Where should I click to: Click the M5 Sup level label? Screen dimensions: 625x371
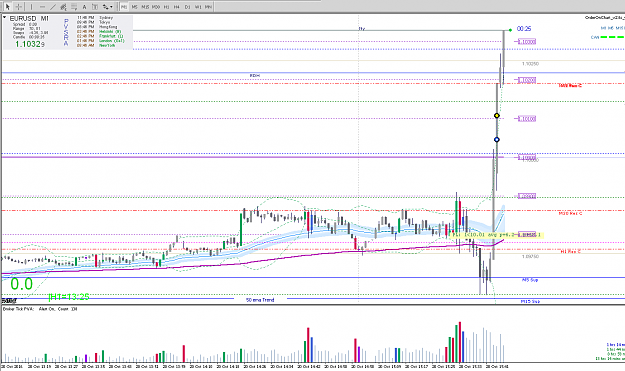(530, 280)
